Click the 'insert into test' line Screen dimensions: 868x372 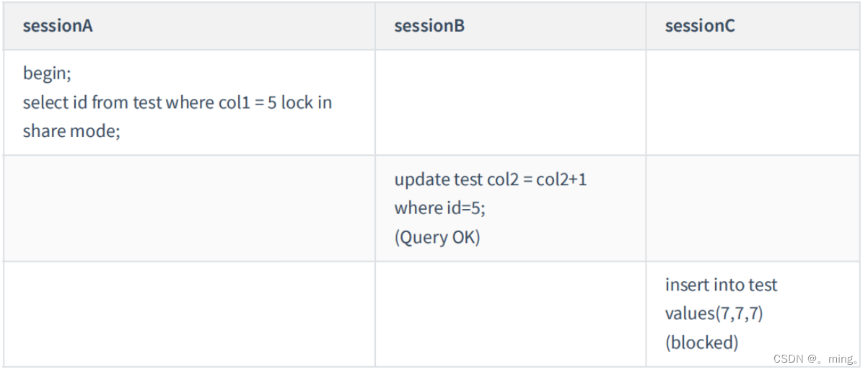pos(721,285)
